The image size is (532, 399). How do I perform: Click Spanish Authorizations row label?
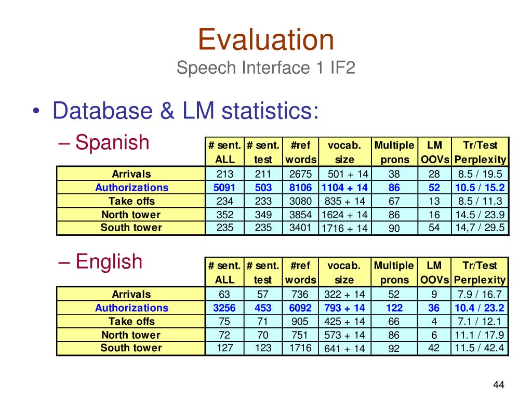pos(131,187)
